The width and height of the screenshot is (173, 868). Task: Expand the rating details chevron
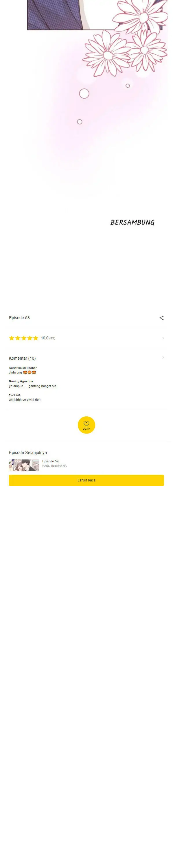[163, 338]
